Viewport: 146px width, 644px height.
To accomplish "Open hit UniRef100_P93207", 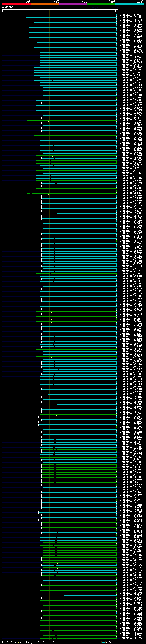I will click(131, 30).
